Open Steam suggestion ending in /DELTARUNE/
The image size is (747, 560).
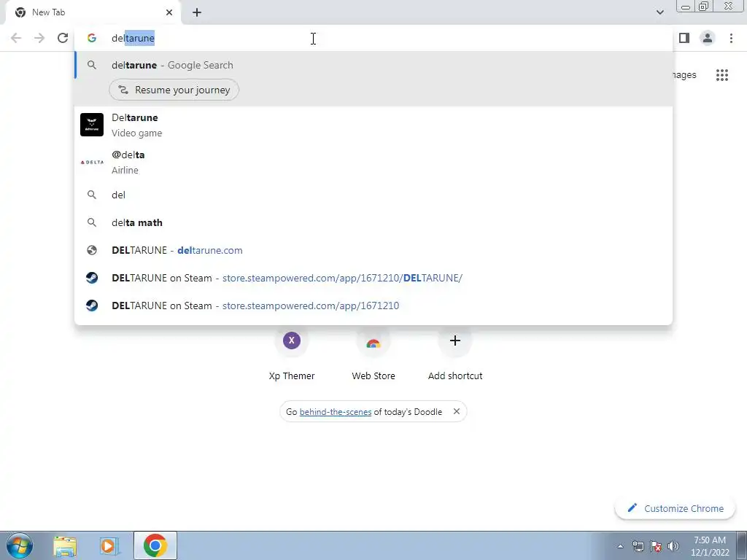[373, 278]
